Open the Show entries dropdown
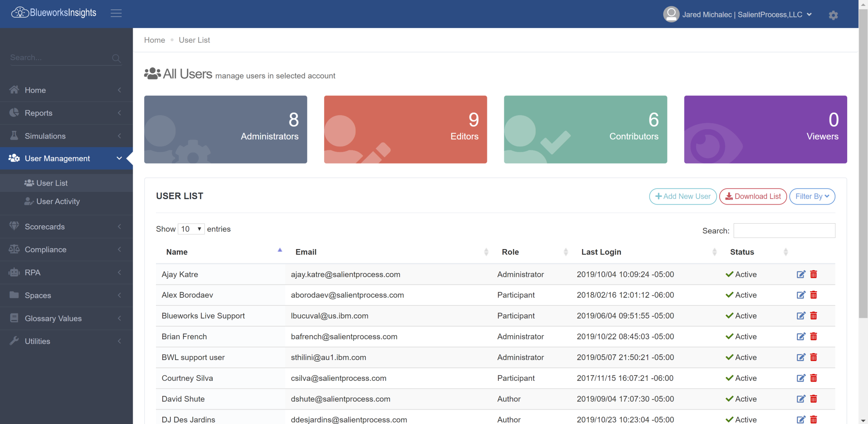The height and width of the screenshot is (424, 868). (x=191, y=229)
